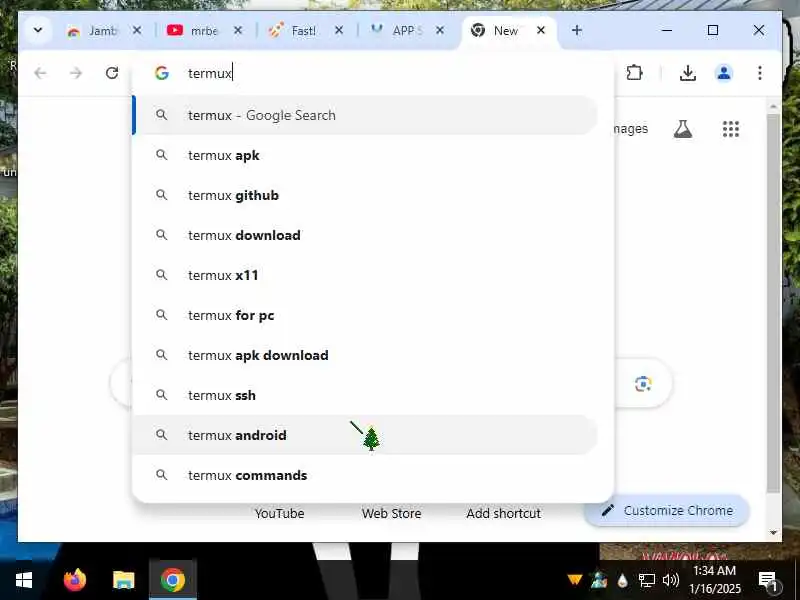Open the Chrome profile avatar
This screenshot has height=600, width=800.
(723, 73)
